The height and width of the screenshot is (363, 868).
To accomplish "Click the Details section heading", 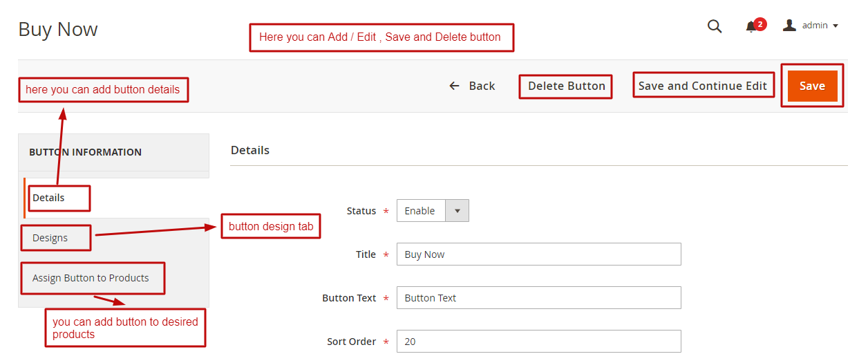I will point(250,150).
